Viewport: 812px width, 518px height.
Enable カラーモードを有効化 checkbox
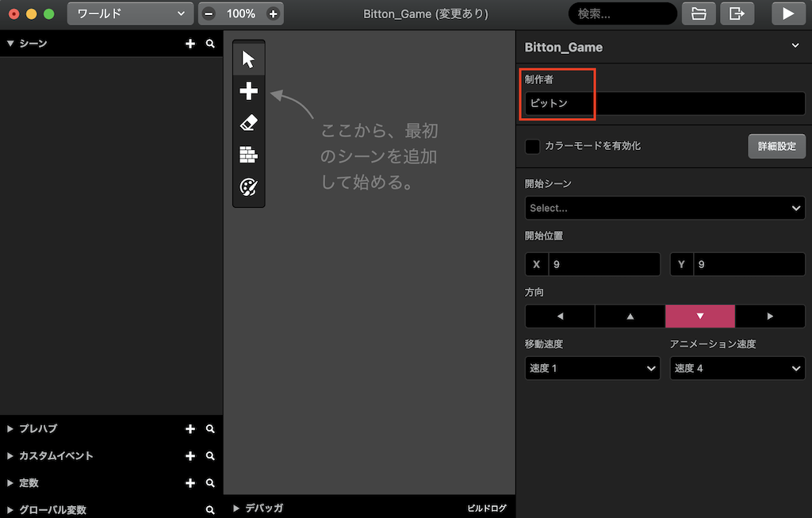click(x=532, y=146)
